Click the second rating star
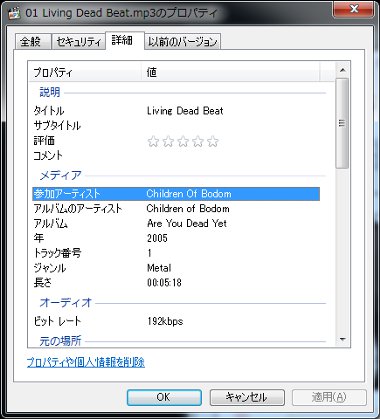Image resolution: width=380 pixels, height=419 pixels. point(168,141)
